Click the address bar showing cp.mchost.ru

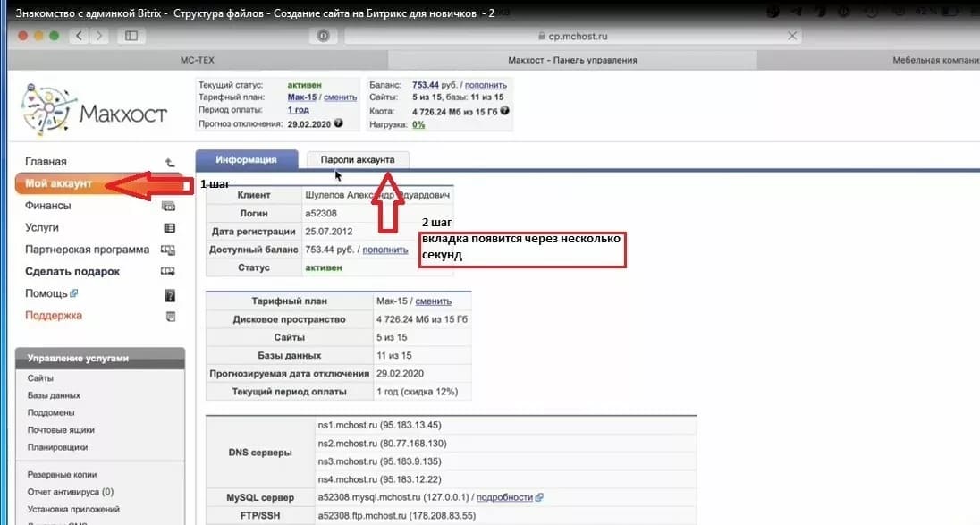(x=572, y=37)
